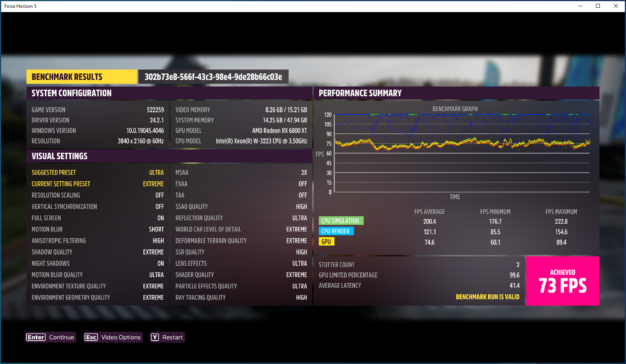Image resolution: width=626 pixels, height=364 pixels.
Task: Click the FPS Average column header
Action: coord(430,212)
